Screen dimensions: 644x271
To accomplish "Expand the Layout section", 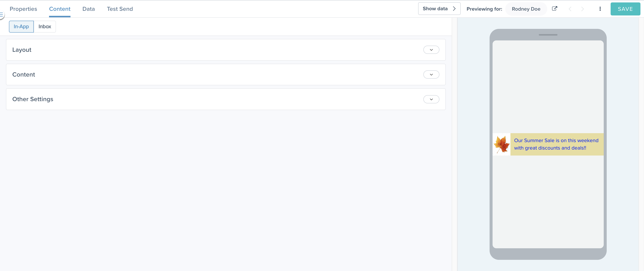I will point(431,50).
